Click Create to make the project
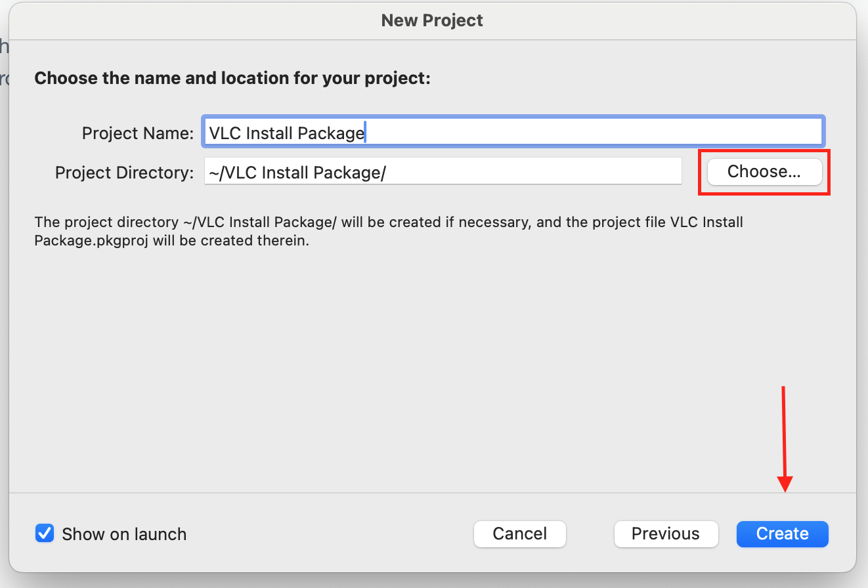The image size is (868, 588). pyautogui.click(x=782, y=534)
